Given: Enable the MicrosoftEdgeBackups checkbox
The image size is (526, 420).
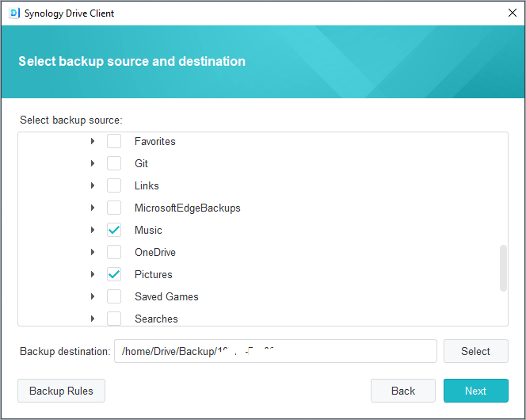Looking at the screenshot, I should pyautogui.click(x=114, y=208).
